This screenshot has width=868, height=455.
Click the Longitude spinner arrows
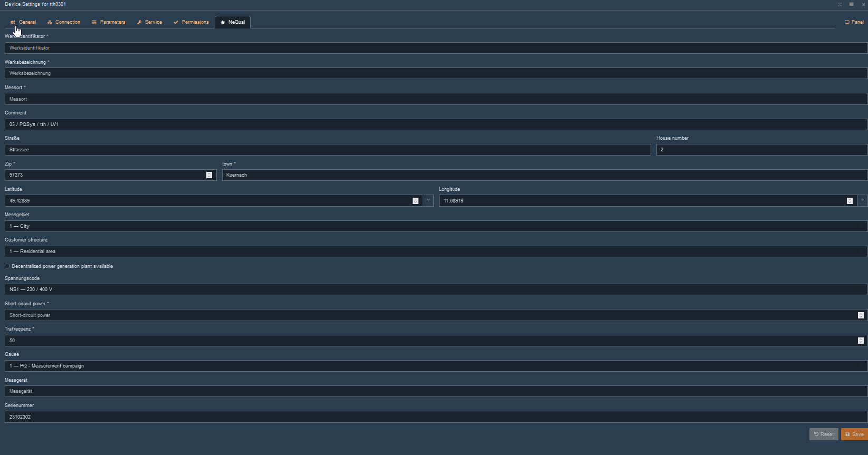850,201
